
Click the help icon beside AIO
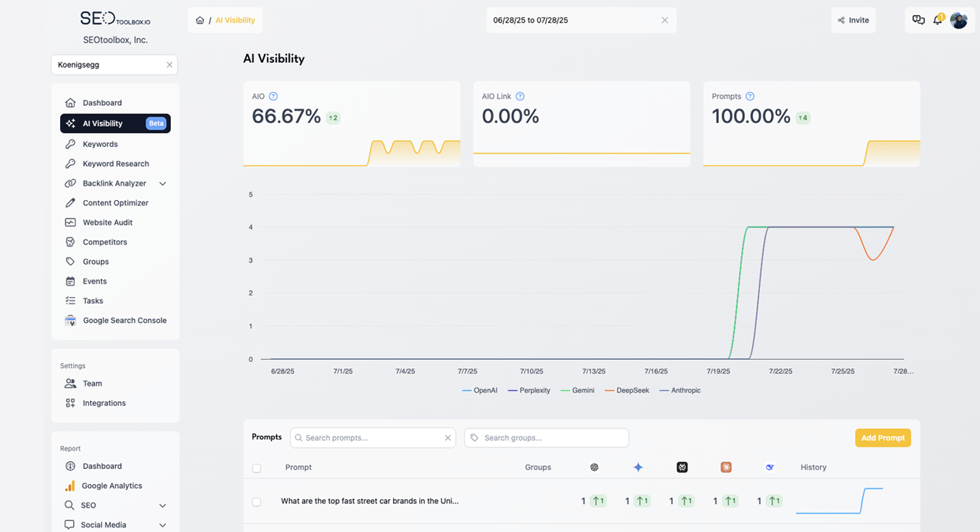(273, 96)
